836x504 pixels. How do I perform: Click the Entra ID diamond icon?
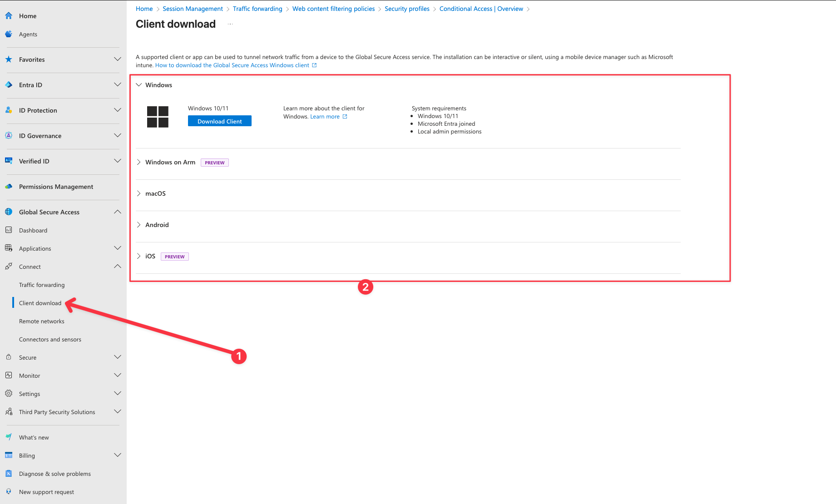click(9, 85)
